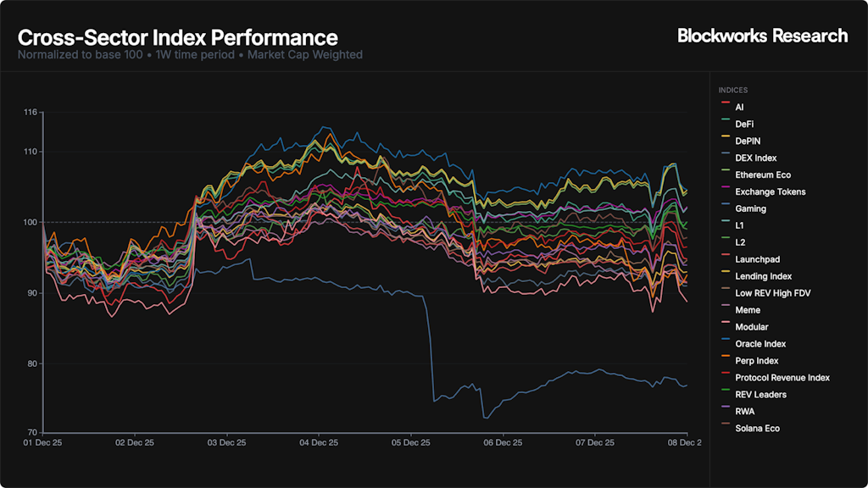Click the Gaming color marker
The image size is (868, 488).
725,209
